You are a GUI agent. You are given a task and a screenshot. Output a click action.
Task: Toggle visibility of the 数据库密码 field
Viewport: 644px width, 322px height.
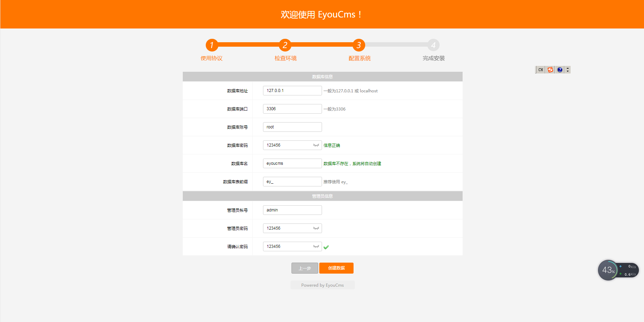click(x=316, y=145)
